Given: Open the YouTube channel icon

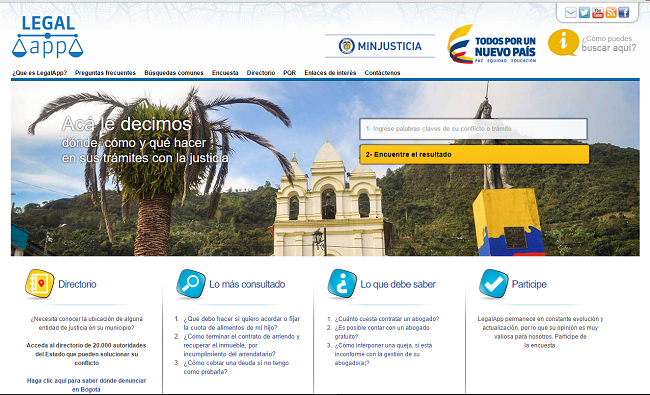Looking at the screenshot, I should click(597, 13).
